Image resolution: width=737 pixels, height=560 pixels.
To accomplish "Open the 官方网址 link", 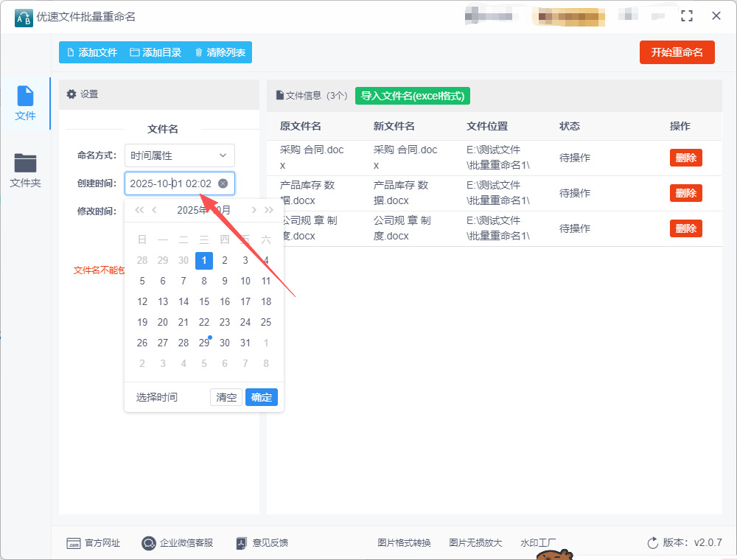I will point(94,543).
